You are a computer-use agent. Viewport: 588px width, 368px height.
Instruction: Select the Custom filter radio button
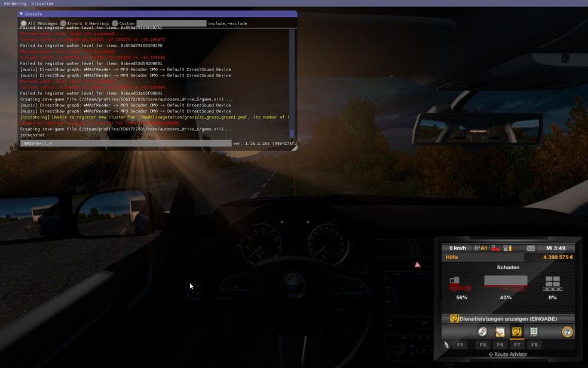point(115,23)
